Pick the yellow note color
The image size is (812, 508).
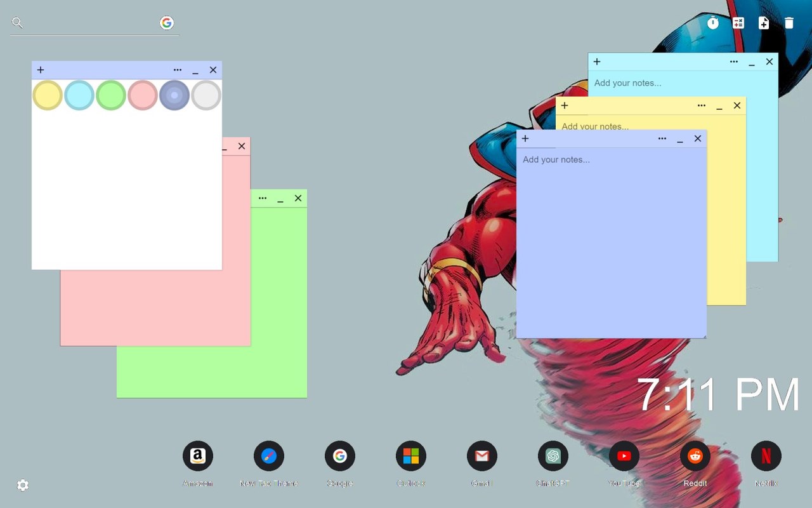click(x=48, y=95)
